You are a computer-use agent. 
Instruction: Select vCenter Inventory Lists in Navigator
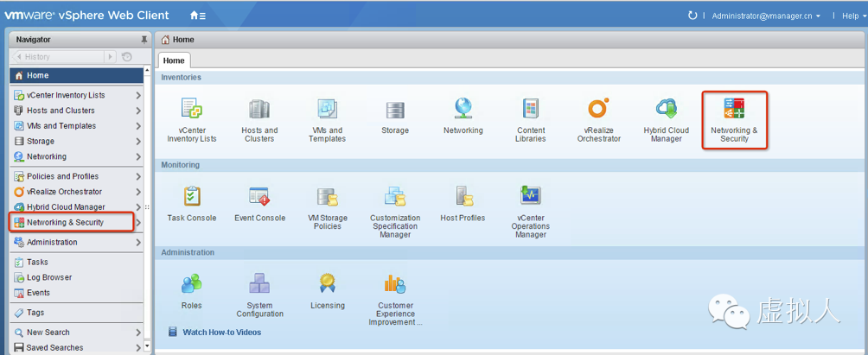[x=76, y=95]
